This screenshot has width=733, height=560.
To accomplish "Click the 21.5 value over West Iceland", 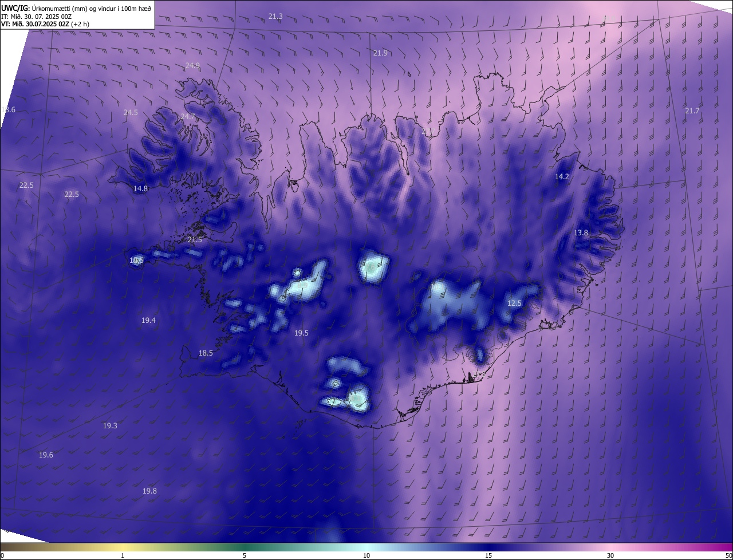I will [195, 239].
